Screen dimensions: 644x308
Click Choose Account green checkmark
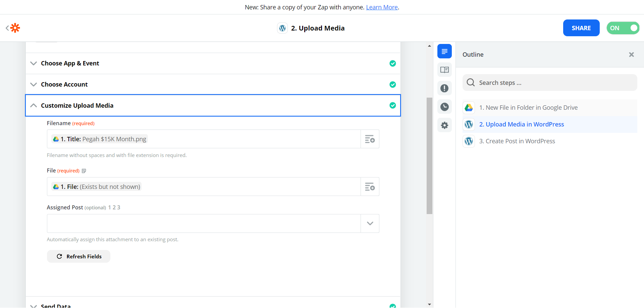[x=392, y=85]
